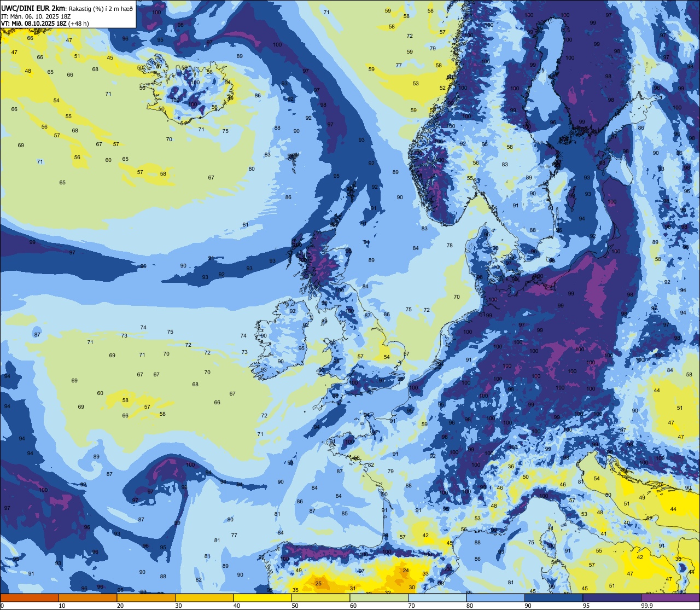This screenshot has height=610, width=700.
Task: Click the 60–70 pale green legend swatch
Action: [x=379, y=597]
